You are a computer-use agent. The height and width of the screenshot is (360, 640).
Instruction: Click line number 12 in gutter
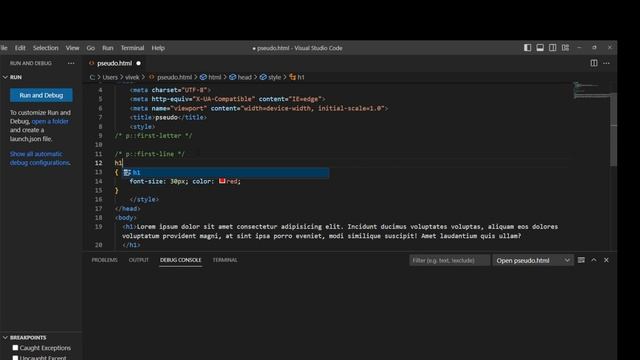(x=98, y=163)
